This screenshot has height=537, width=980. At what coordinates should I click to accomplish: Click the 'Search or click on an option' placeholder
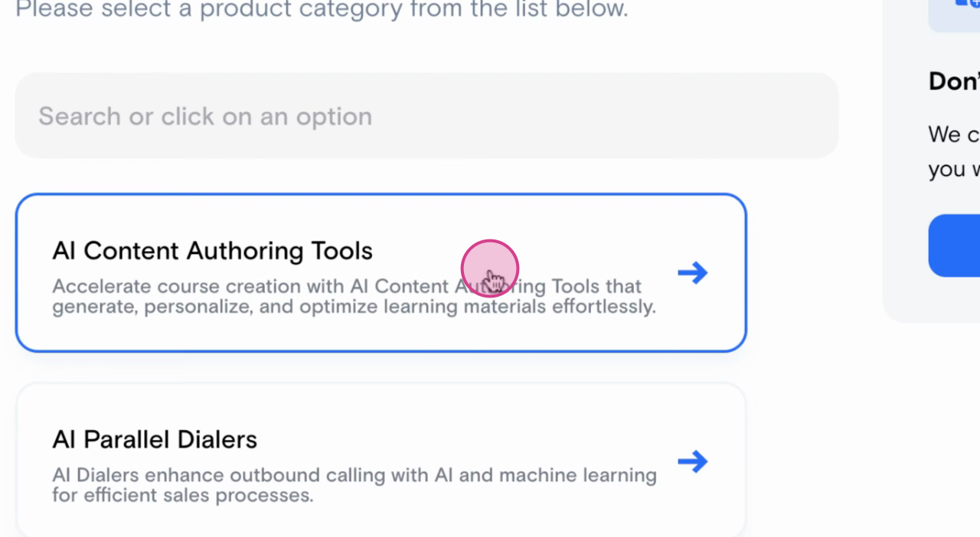tap(205, 116)
